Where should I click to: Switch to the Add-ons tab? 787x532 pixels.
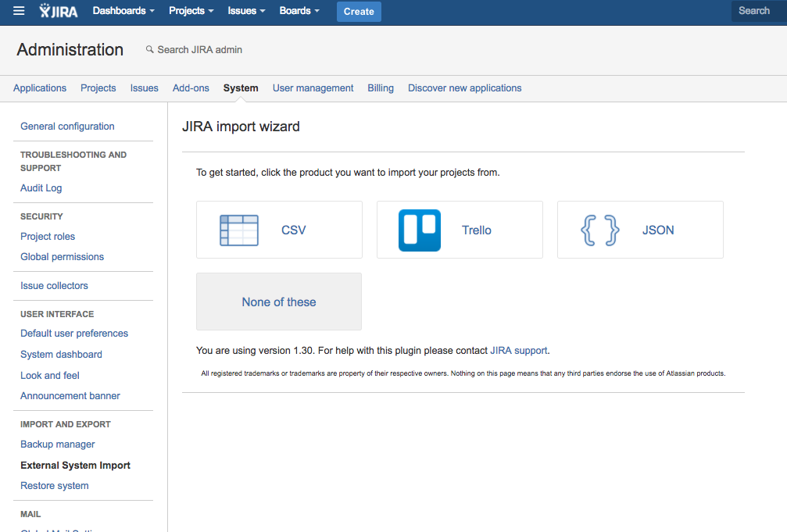click(x=191, y=87)
